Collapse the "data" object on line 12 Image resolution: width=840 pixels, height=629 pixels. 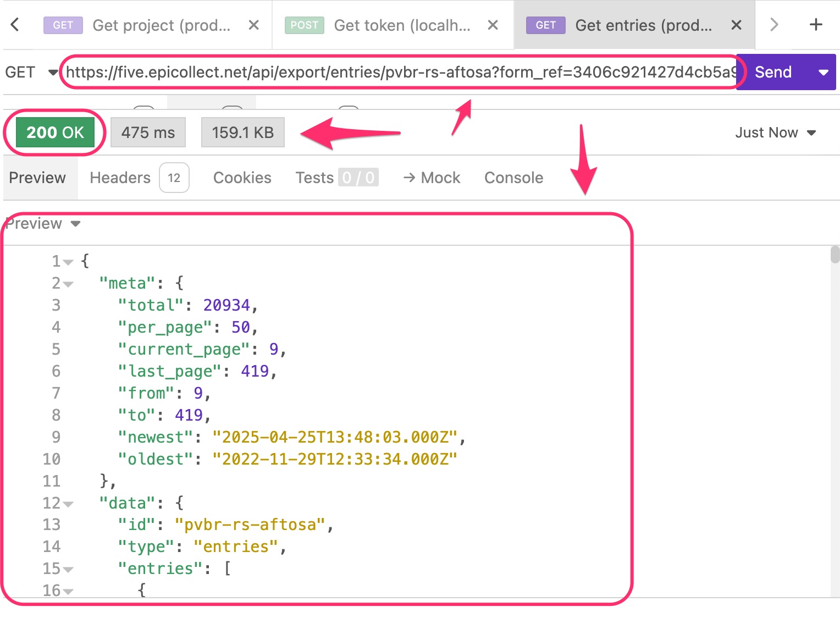coord(68,504)
